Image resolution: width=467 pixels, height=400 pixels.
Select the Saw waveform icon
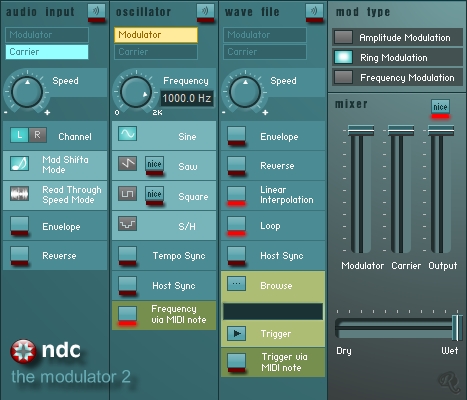(x=127, y=163)
